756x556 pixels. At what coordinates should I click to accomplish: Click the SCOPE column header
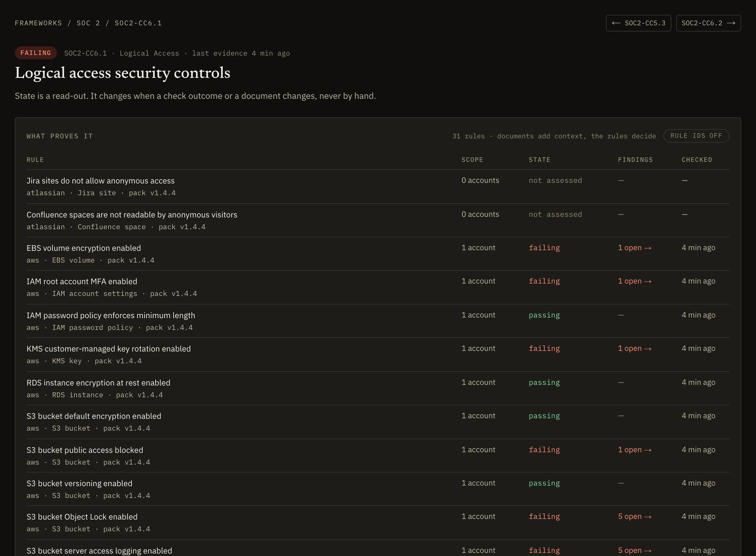tap(472, 159)
